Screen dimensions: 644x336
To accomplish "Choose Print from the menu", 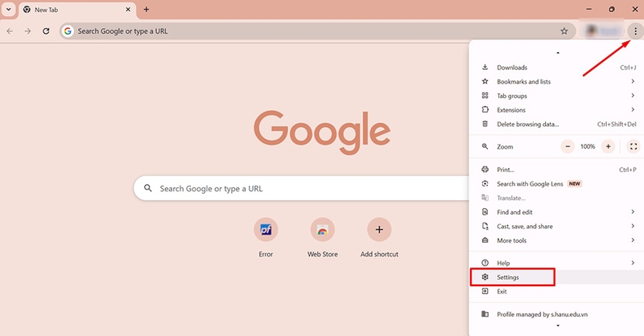I will 556,170.
